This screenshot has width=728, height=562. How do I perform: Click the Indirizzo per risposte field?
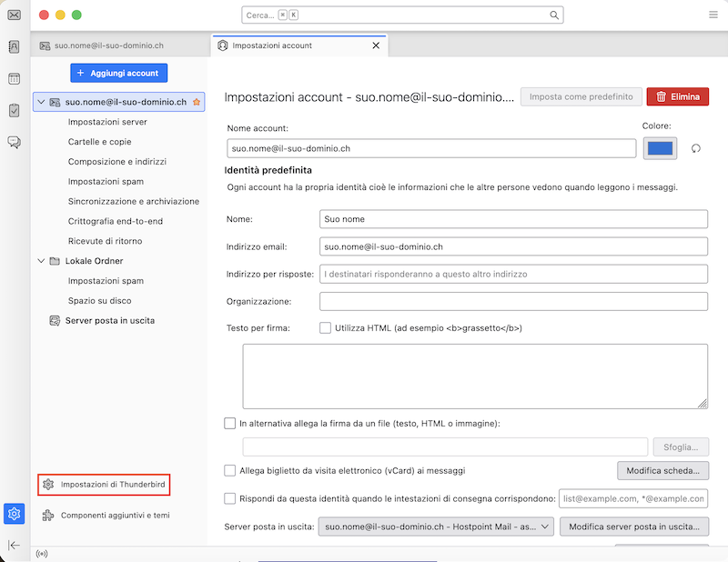513,274
